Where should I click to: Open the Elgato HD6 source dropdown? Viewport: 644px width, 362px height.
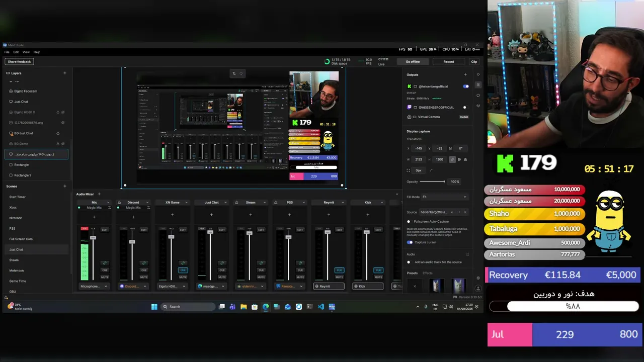[x=172, y=286]
